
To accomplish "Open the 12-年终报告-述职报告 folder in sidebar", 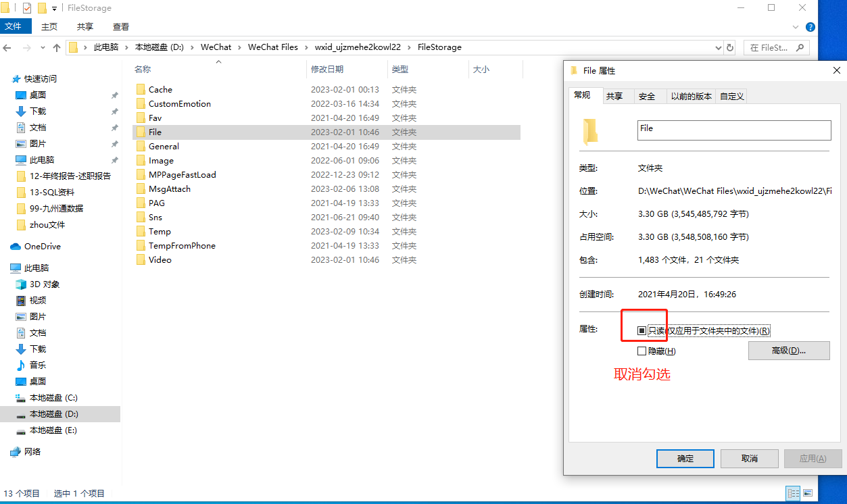I will [x=70, y=176].
